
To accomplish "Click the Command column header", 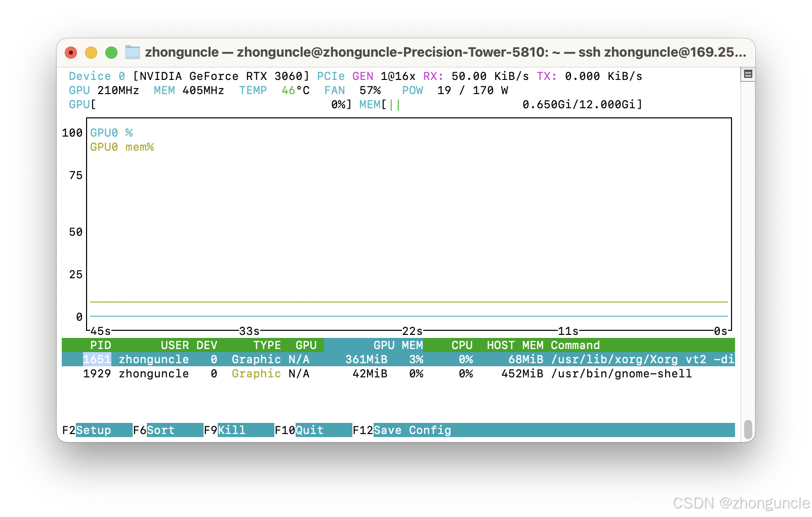I will [575, 345].
